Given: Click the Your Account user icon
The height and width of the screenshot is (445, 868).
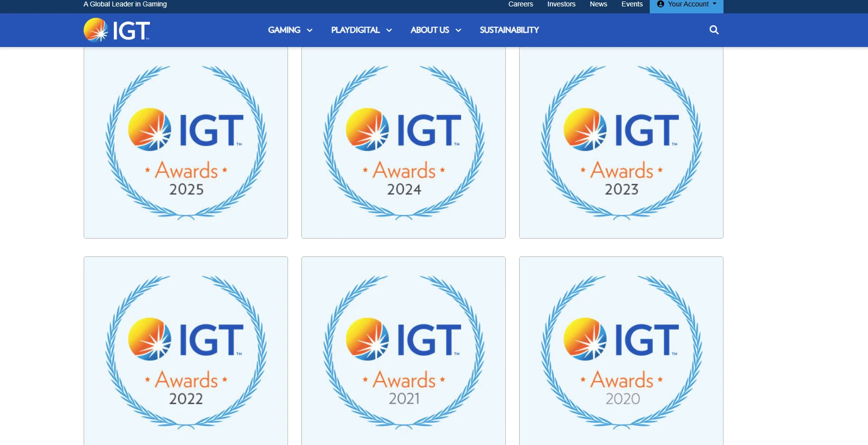Looking at the screenshot, I should point(660,4).
